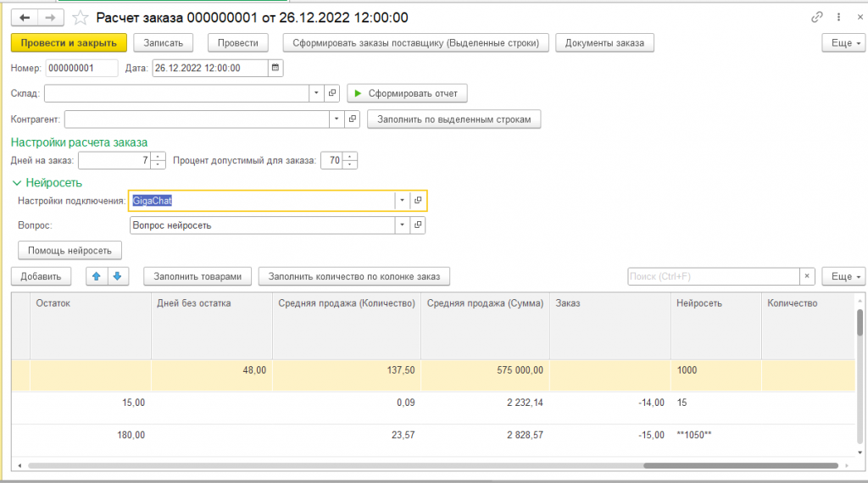Image resolution: width=868 pixels, height=483 pixels.
Task: Collapse the Нейросеть section
Action: click(x=17, y=182)
